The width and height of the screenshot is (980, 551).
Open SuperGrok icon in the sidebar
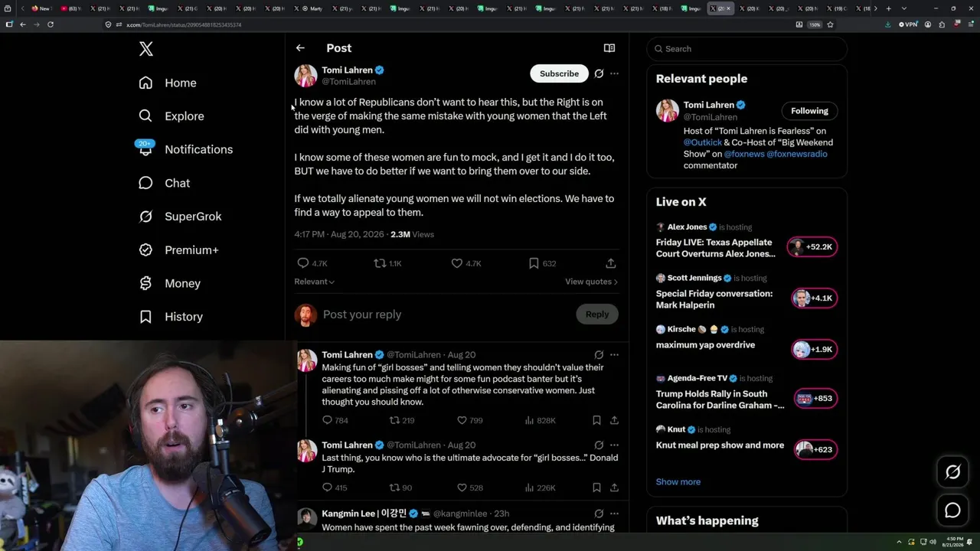(145, 217)
